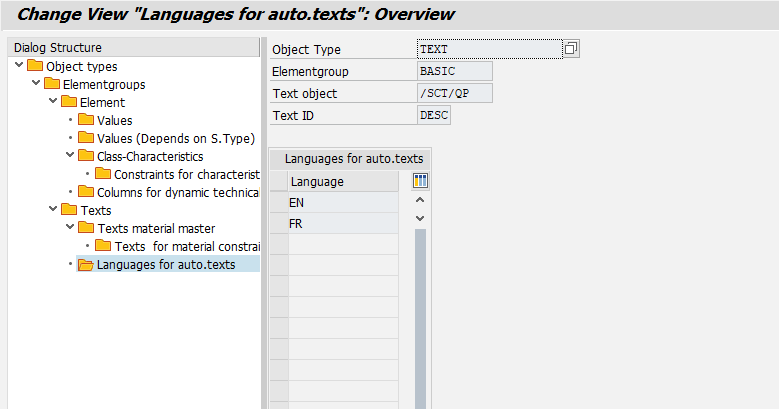Open Columns for dynamic technical node
This screenshot has width=779, height=409.
(x=177, y=192)
